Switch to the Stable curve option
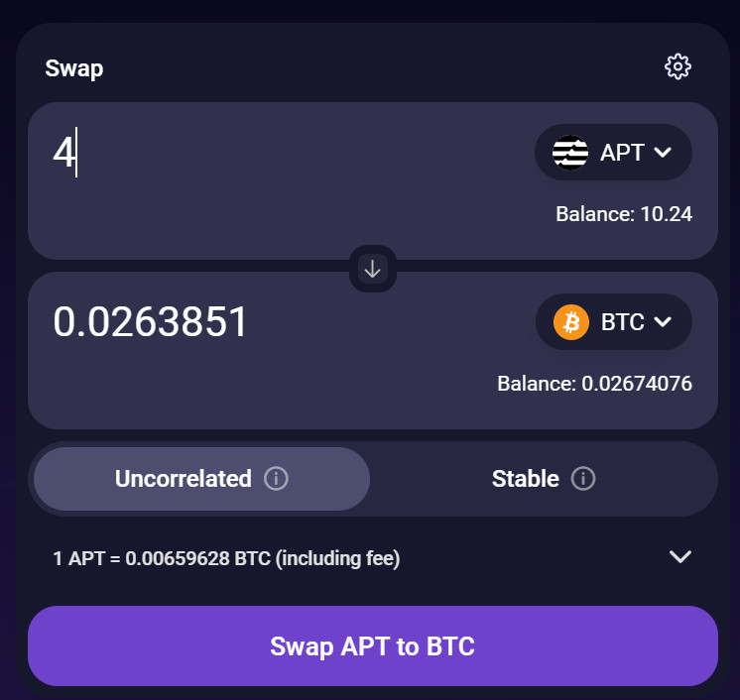Screen dimensions: 740x700 pyautogui.click(x=525, y=479)
